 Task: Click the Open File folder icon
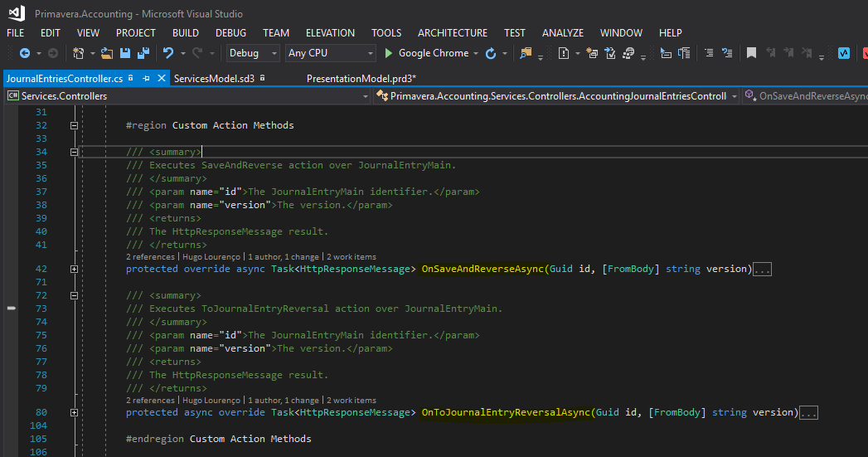(x=107, y=53)
